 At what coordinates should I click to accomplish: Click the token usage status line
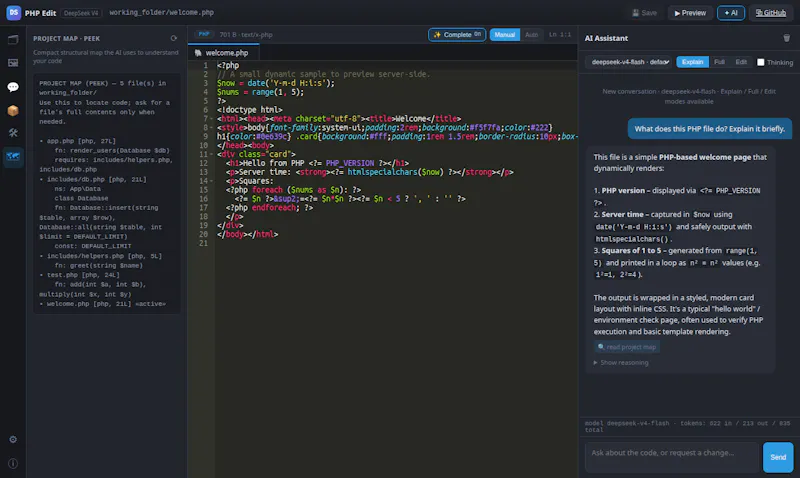[x=687, y=426]
